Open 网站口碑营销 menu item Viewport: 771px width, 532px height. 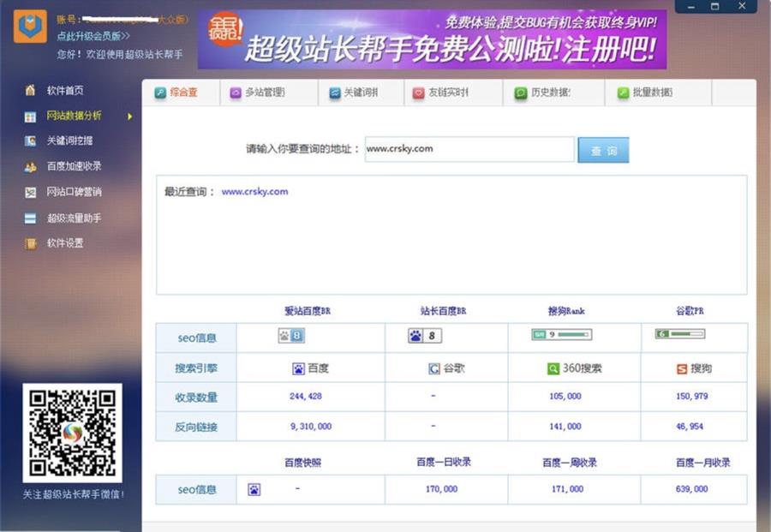[74, 192]
